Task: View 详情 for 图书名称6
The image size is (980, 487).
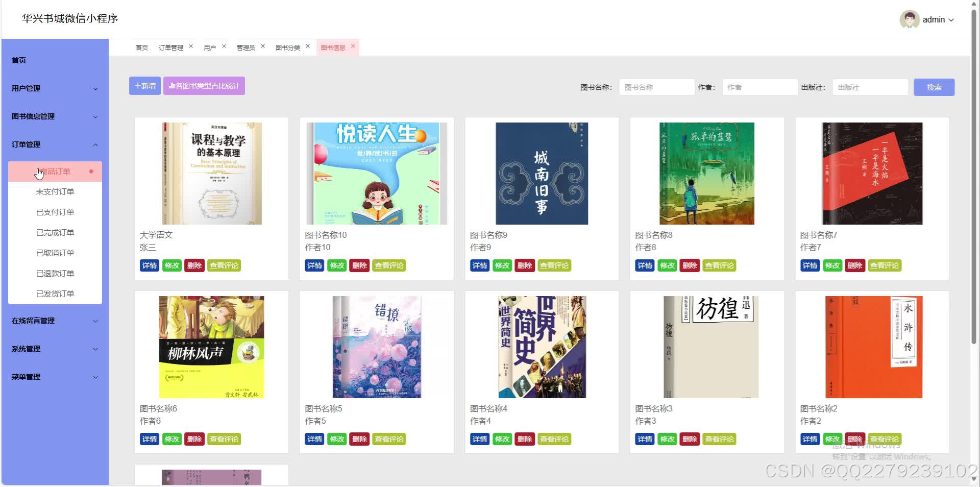Action: (x=150, y=439)
